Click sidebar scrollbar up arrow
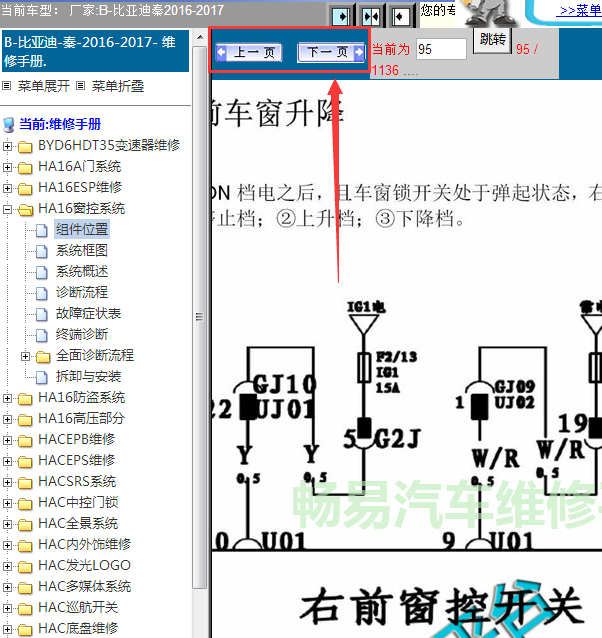Screen dimensions: 602x638 200,37
